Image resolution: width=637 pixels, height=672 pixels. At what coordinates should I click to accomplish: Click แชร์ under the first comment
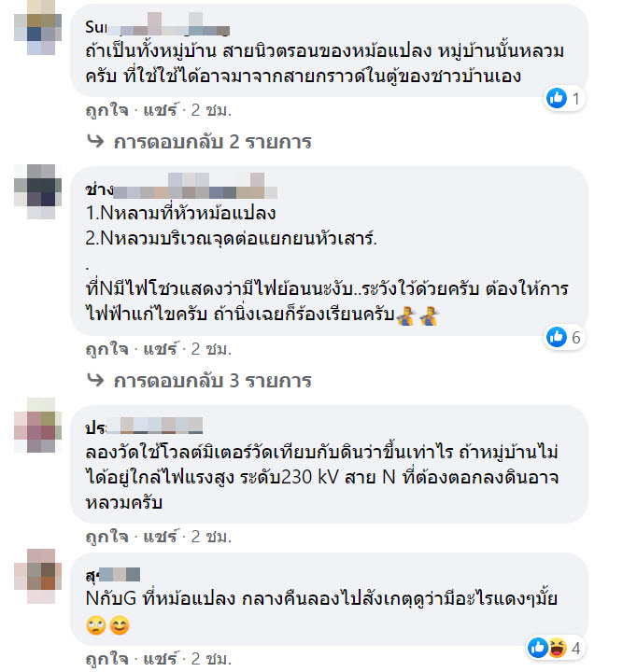click(x=160, y=110)
